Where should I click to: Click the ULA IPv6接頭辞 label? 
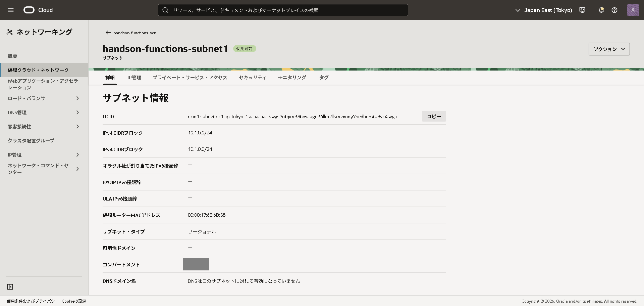point(120,199)
